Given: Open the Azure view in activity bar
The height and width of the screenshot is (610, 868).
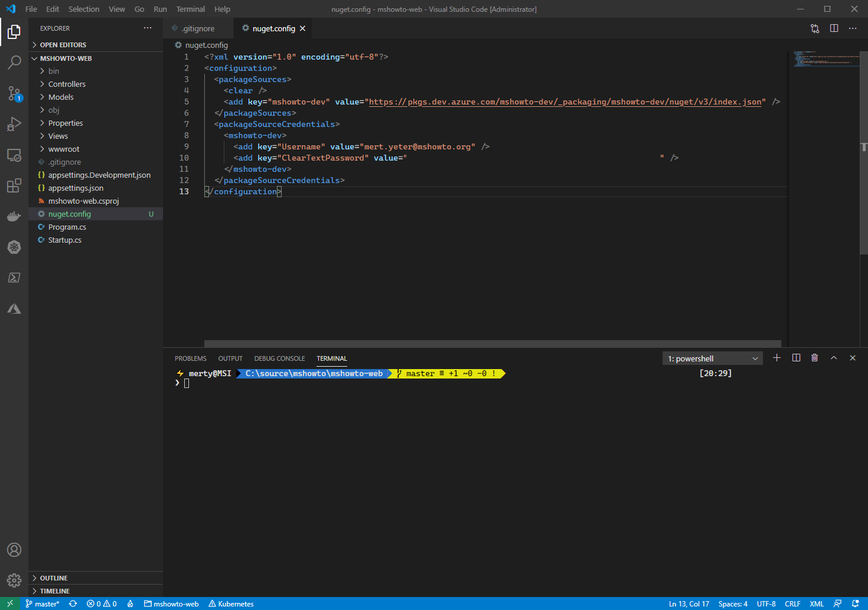Looking at the screenshot, I should click(x=14, y=308).
